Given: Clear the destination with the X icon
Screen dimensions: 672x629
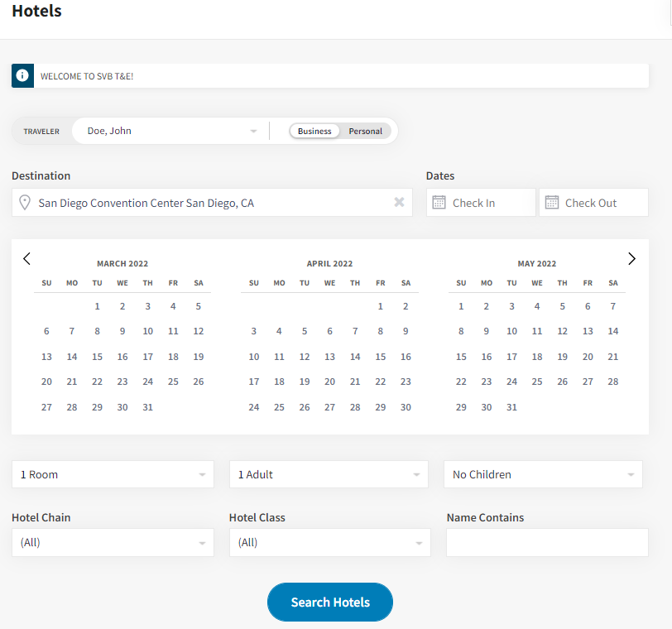Looking at the screenshot, I should (x=399, y=202).
